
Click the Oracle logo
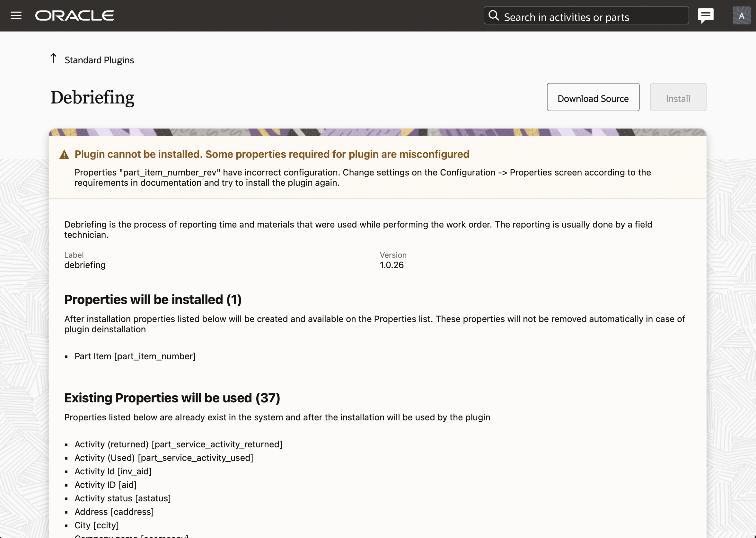pos(75,15)
